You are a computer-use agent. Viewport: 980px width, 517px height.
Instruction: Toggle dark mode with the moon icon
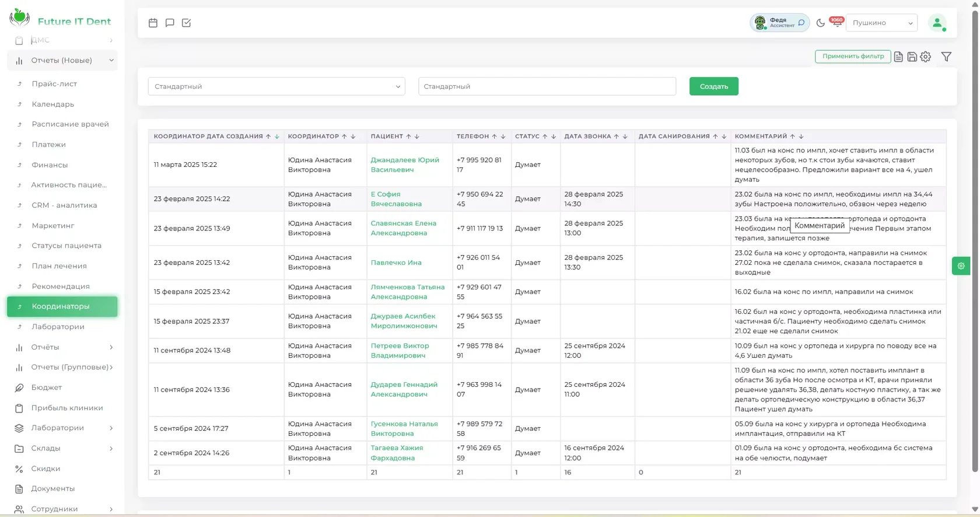(821, 23)
